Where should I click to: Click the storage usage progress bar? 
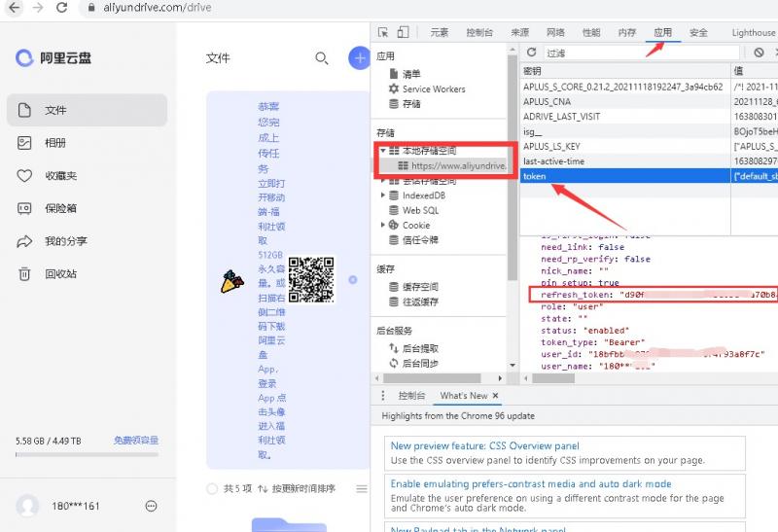click(87, 454)
